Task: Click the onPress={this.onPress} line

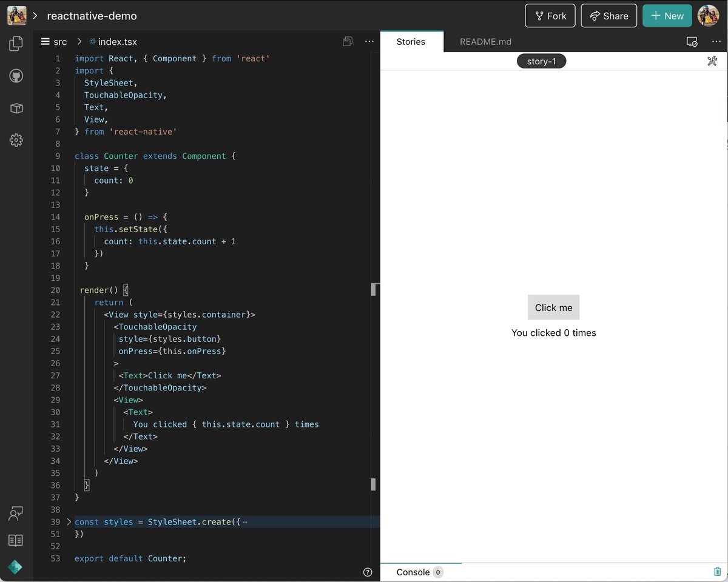Action: coord(172,351)
